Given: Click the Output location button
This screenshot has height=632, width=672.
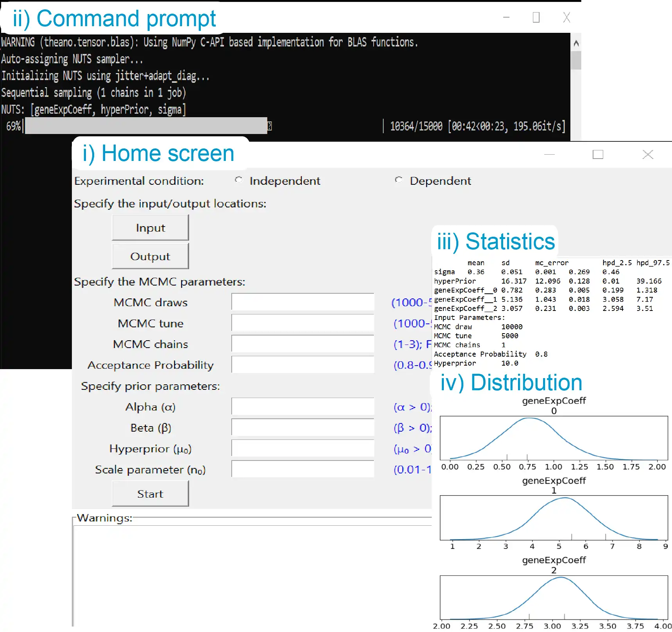Looking at the screenshot, I should 150,256.
